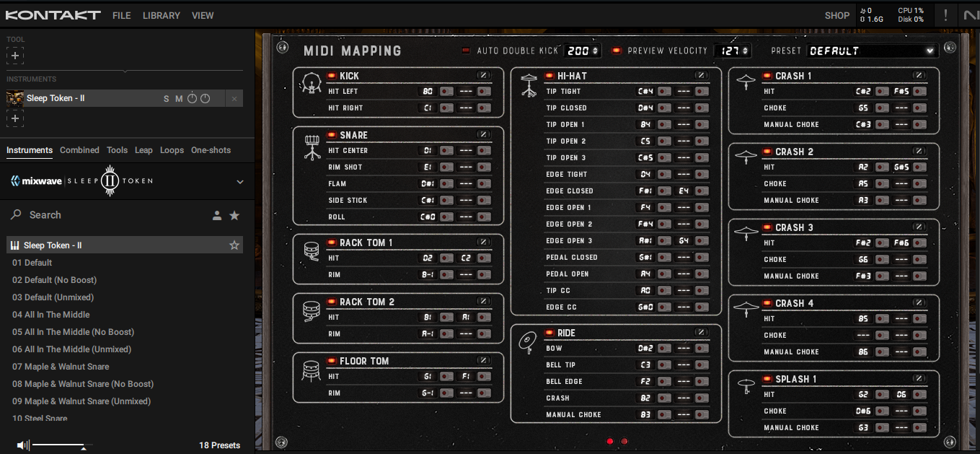980x454 pixels.
Task: Click the edit icon in the Hi-Hat header
Action: coord(701,75)
